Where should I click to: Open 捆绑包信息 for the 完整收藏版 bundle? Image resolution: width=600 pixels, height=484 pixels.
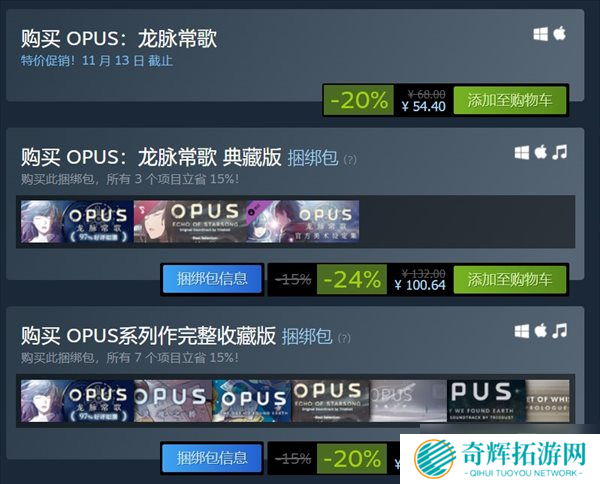pos(212,458)
